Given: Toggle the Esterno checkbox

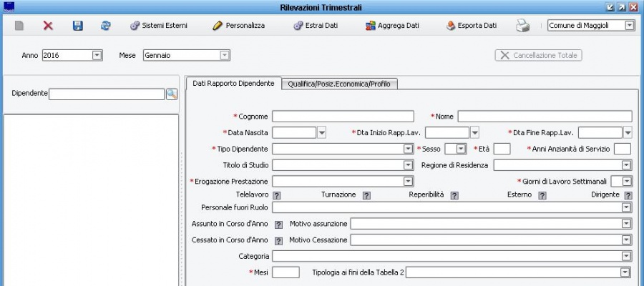Looking at the screenshot, I should click(x=542, y=196).
